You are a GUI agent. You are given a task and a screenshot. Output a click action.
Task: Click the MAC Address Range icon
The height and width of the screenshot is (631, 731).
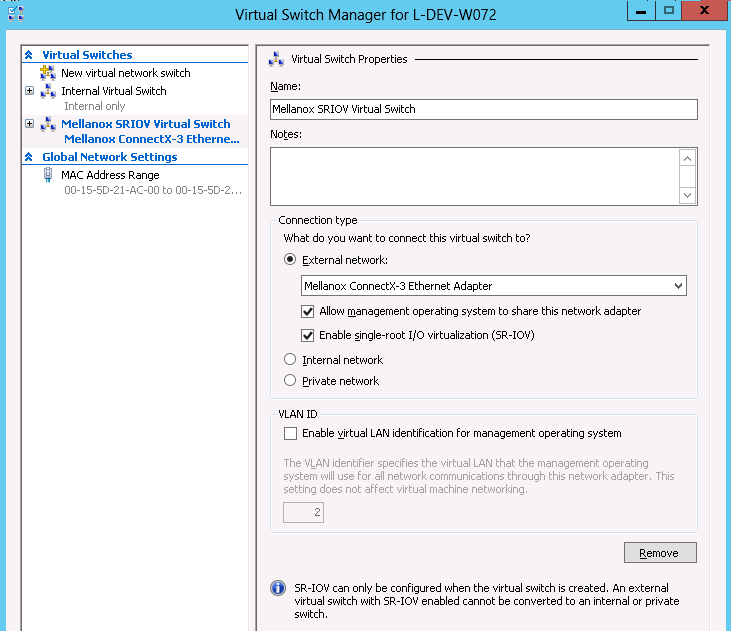click(47, 175)
